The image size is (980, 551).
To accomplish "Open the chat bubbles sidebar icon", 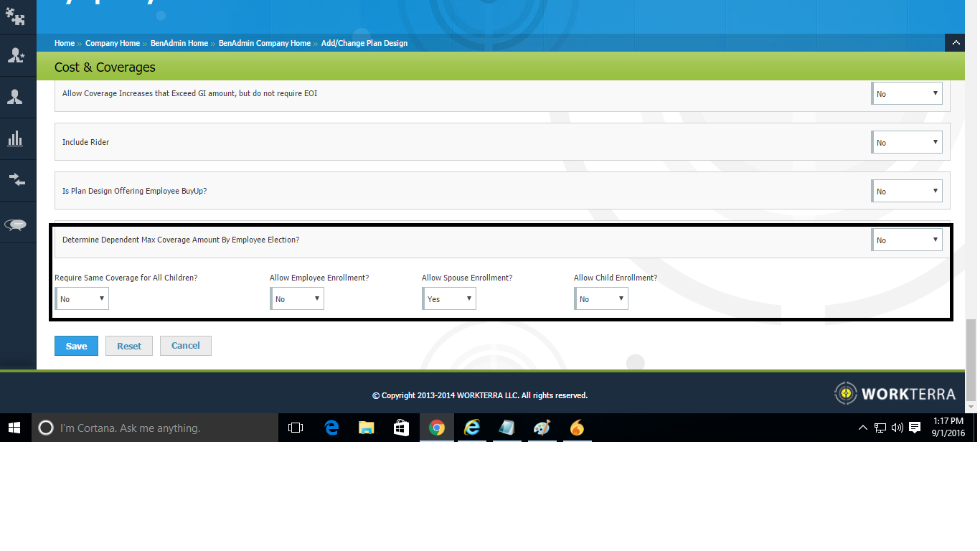I will 15,225.
